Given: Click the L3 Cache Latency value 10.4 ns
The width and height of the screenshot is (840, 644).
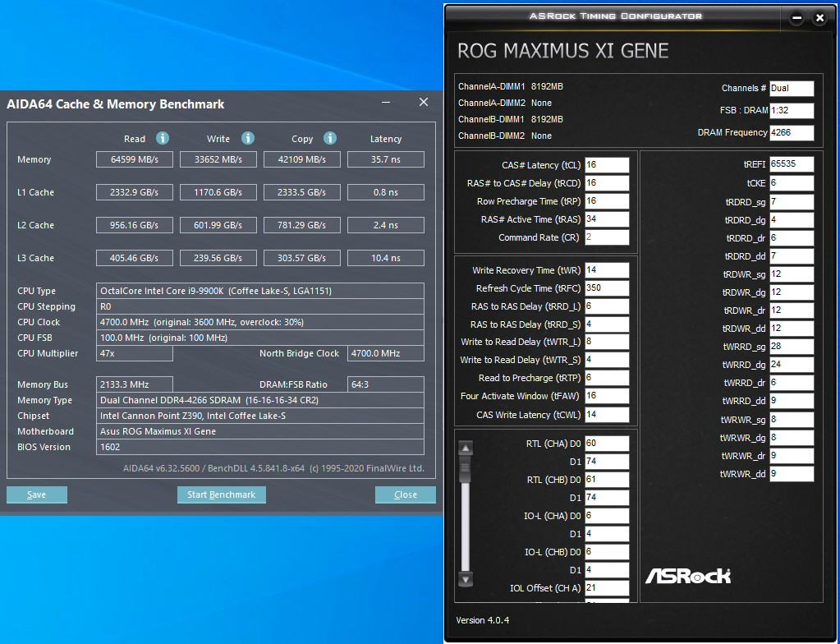Looking at the screenshot, I should [x=386, y=258].
